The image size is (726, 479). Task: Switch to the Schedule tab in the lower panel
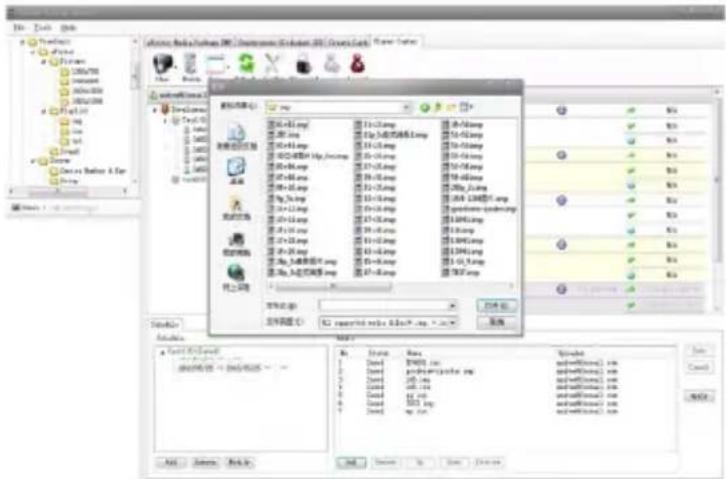(x=164, y=324)
